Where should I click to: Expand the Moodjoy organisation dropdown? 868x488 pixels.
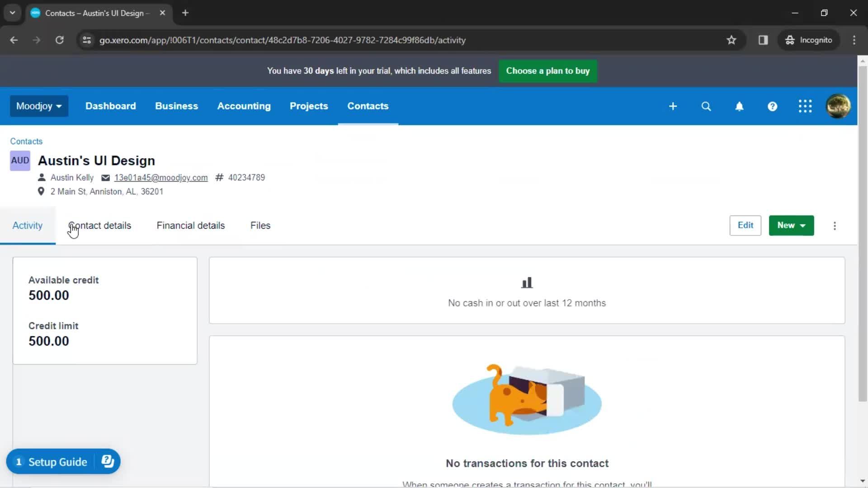tap(39, 106)
